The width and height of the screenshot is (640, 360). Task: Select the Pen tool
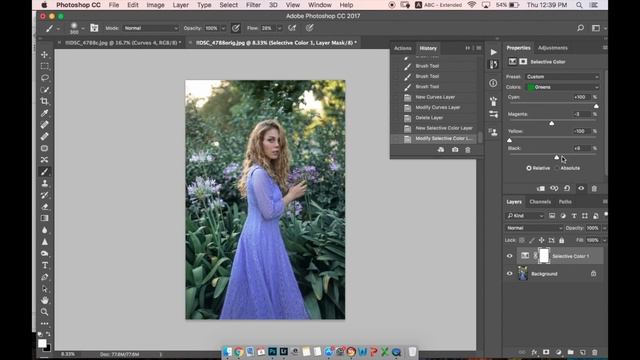coord(45,277)
